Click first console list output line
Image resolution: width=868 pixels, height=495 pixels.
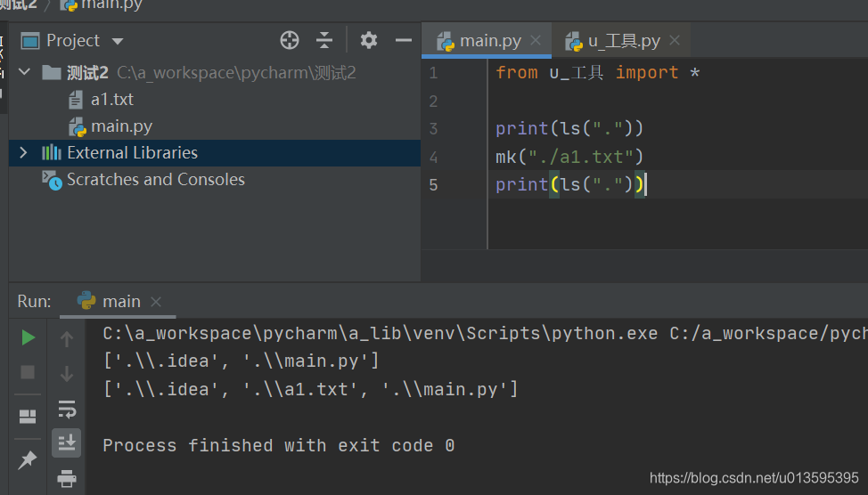coord(241,361)
